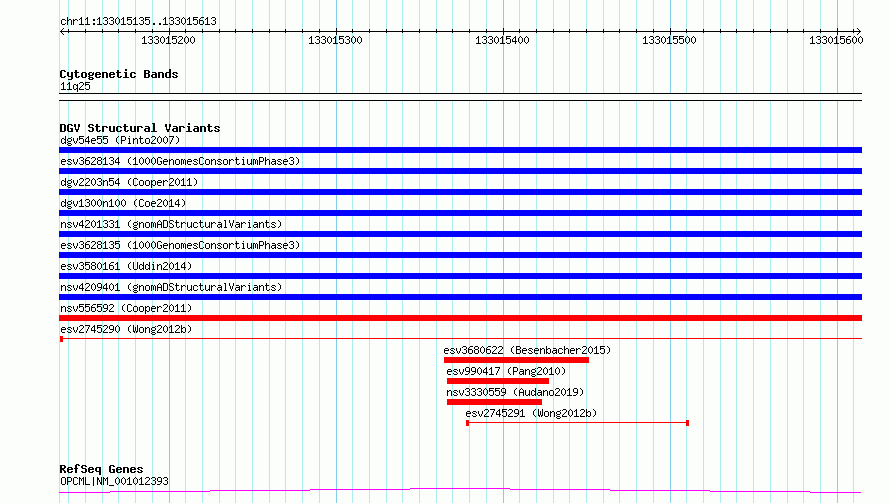Click variant label esv3580161 (Uddin2014)
The image size is (890, 503).
coord(126,266)
